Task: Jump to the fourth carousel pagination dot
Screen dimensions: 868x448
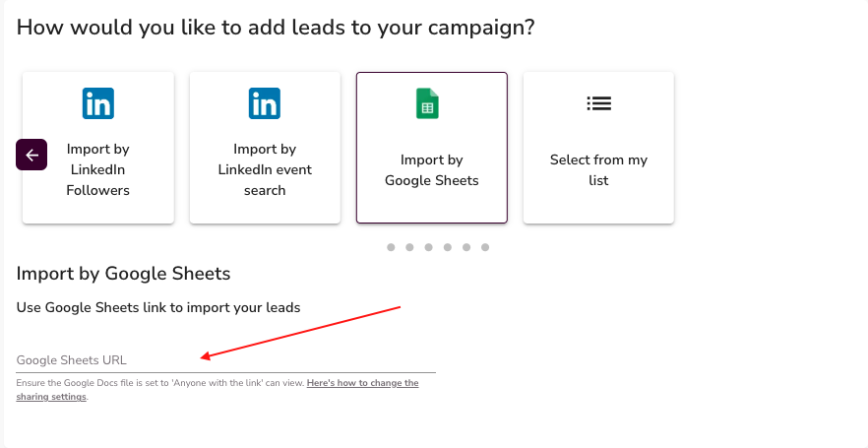Action: coord(447,247)
